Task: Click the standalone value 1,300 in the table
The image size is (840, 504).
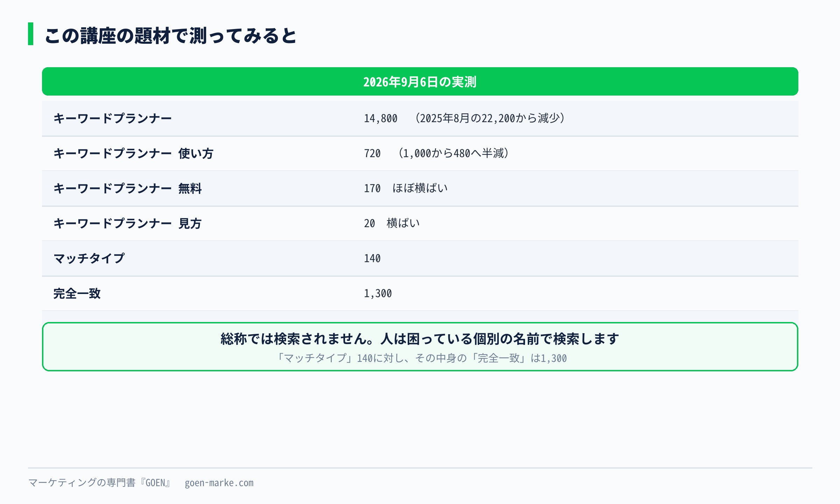Action: point(378,293)
